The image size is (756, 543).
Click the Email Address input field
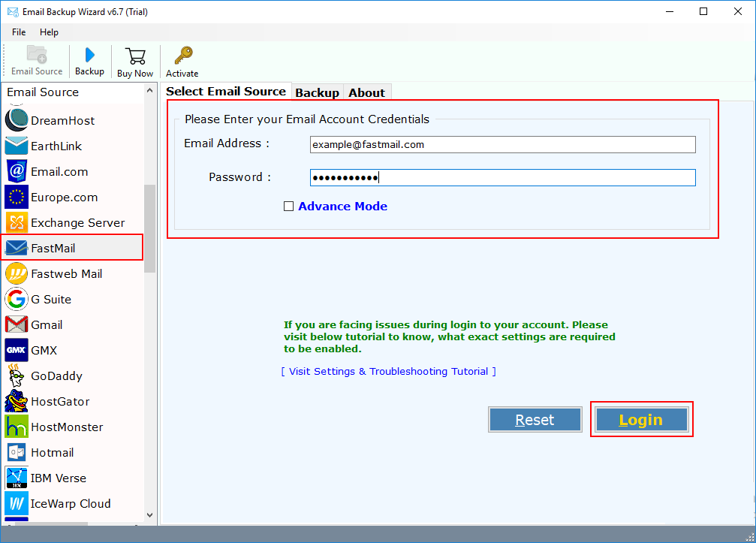click(x=502, y=145)
